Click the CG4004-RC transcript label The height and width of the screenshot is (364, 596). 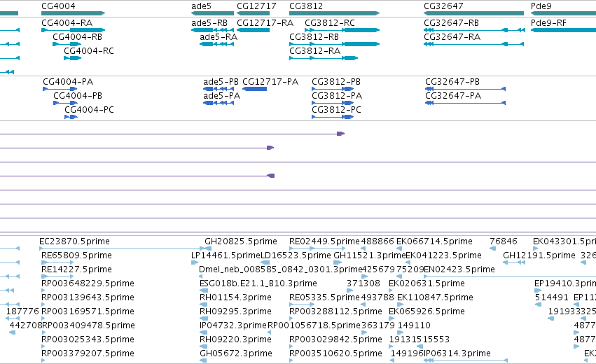(x=88, y=51)
